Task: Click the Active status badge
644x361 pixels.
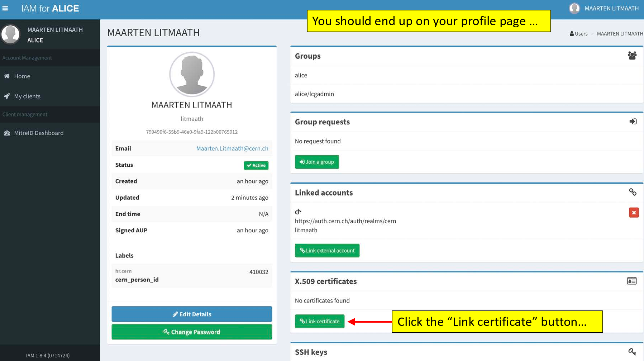Action: click(256, 165)
